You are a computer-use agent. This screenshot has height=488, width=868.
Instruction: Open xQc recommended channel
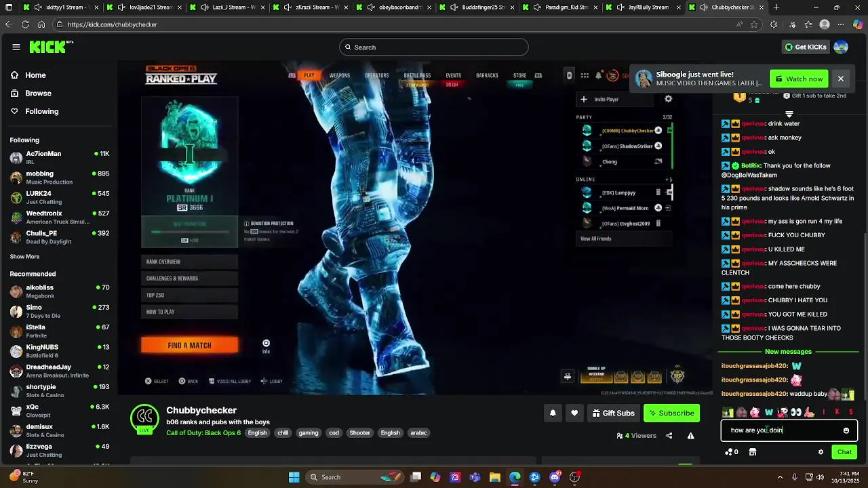[59, 411]
